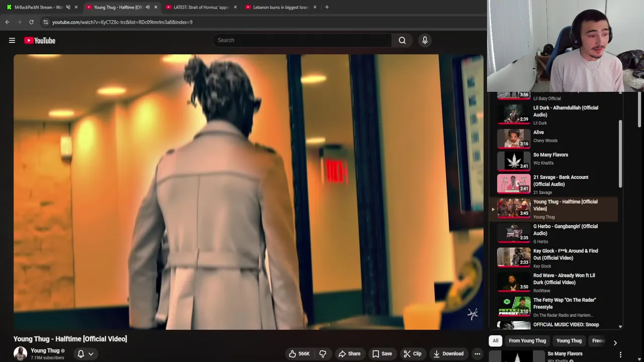The width and height of the screenshot is (644, 362).
Task: Open more actions three-dot menu under video
Action: coord(477,354)
